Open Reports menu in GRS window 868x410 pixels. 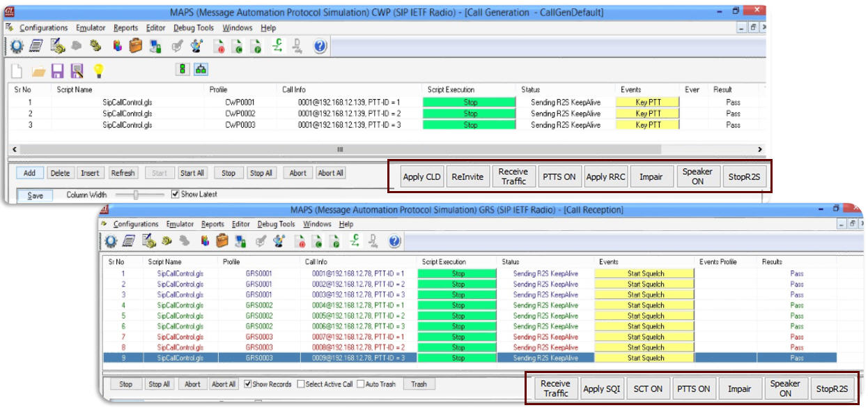click(x=213, y=225)
